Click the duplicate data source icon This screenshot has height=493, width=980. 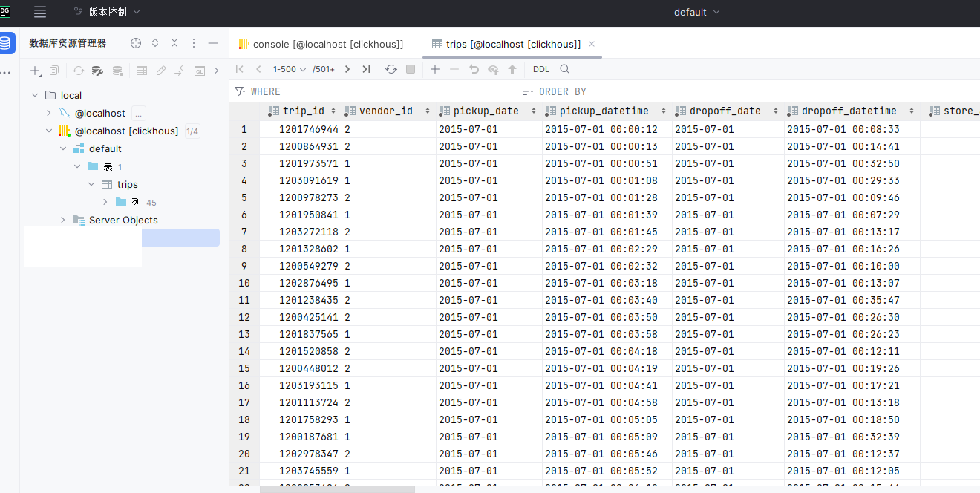point(54,71)
